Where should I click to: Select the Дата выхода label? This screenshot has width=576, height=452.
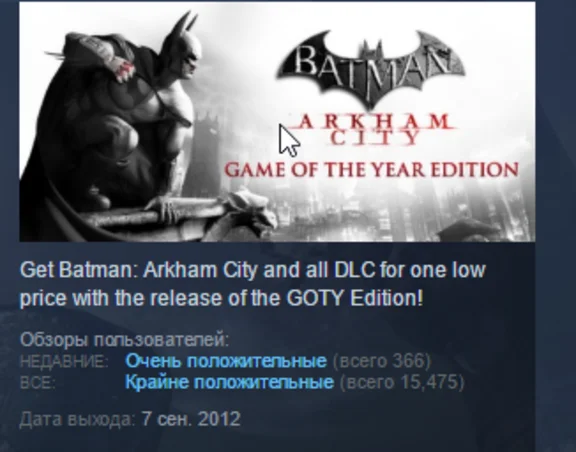(78, 419)
